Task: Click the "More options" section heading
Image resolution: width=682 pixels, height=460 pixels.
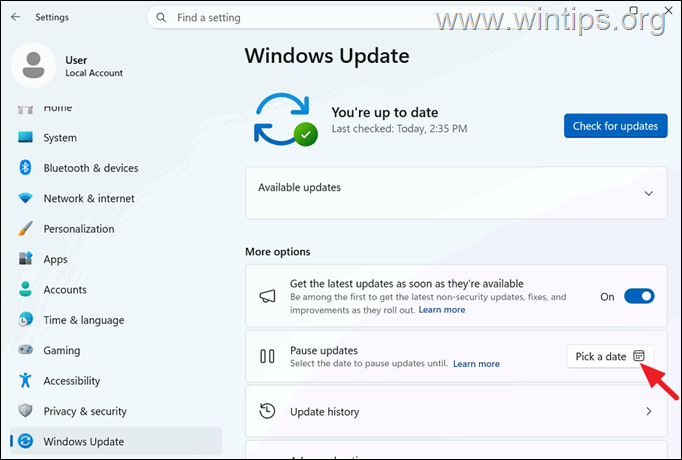Action: (278, 252)
